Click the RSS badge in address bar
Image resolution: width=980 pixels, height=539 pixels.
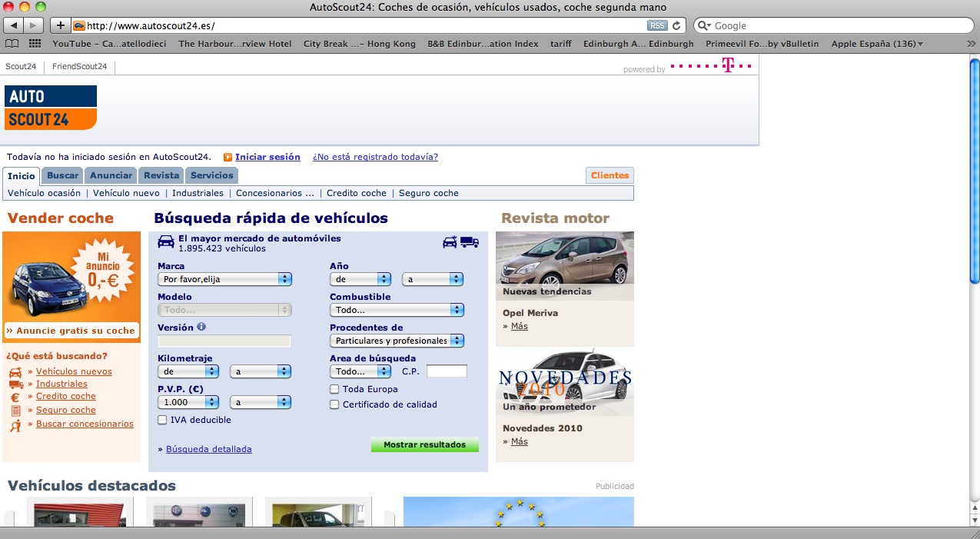point(657,25)
